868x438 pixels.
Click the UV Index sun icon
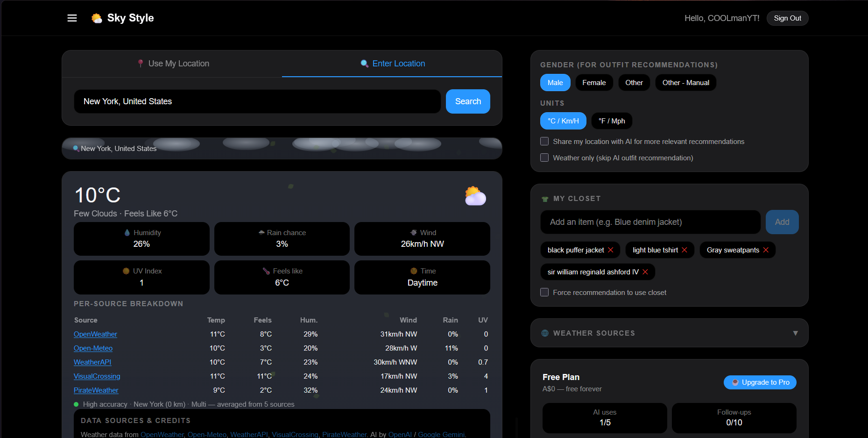[x=126, y=271]
